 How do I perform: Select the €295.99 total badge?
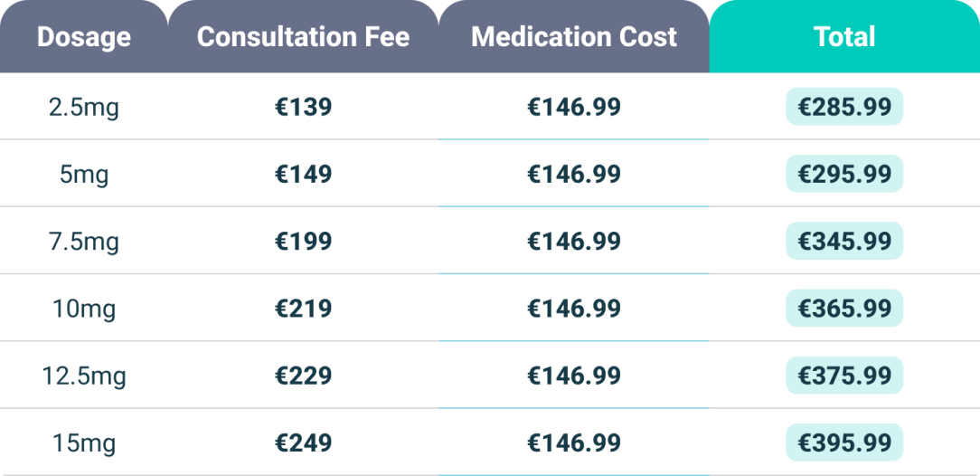click(844, 174)
